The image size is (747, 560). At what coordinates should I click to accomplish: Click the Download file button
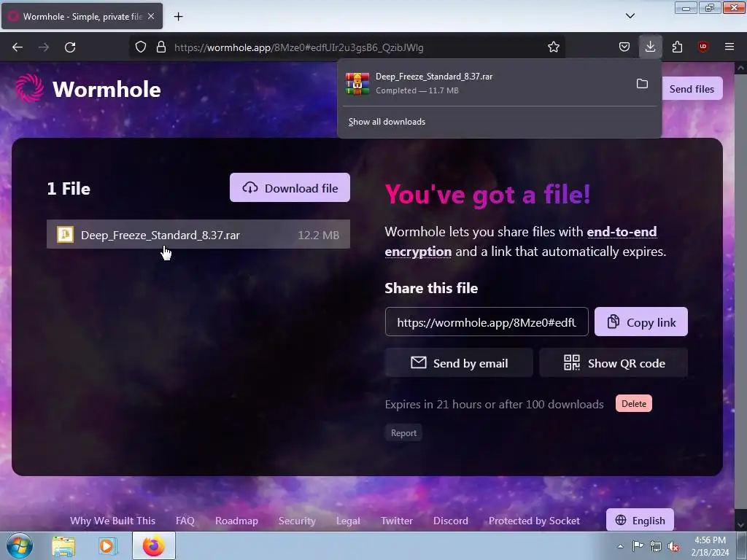290,187
